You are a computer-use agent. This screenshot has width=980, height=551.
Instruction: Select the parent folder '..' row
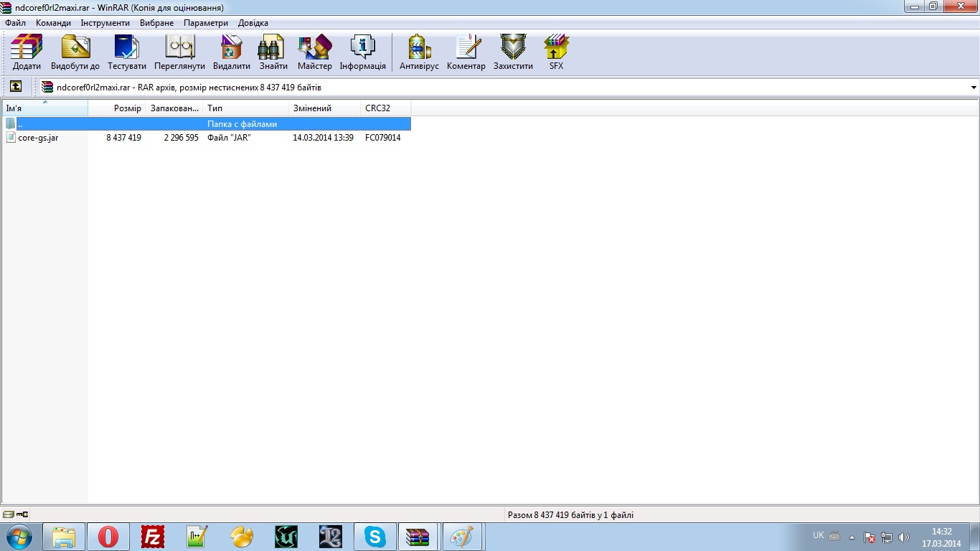click(x=207, y=124)
